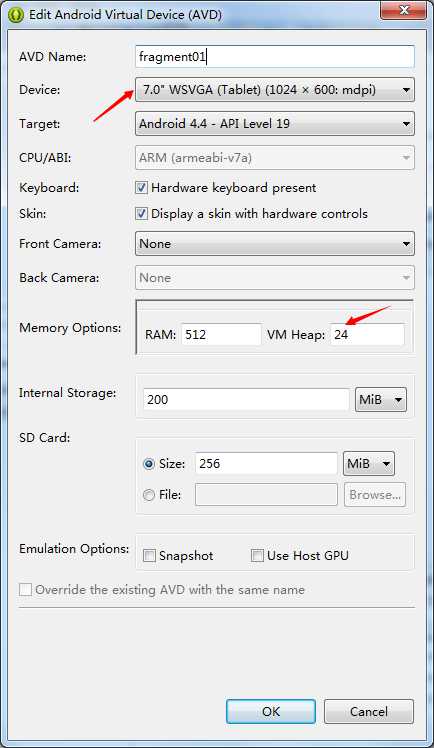Click the OK button
This screenshot has width=434, height=748.
click(271, 712)
